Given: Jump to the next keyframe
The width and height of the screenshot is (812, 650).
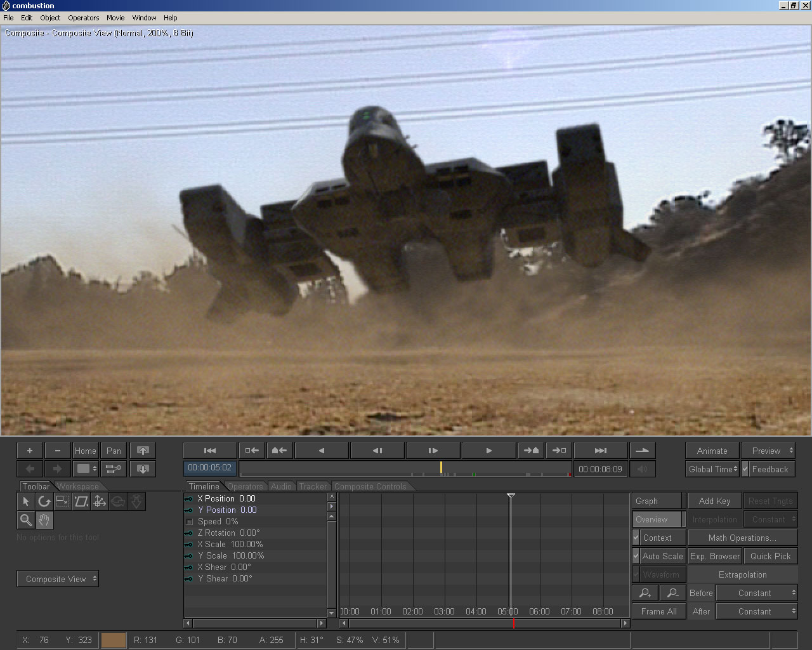Looking at the screenshot, I should (531, 451).
